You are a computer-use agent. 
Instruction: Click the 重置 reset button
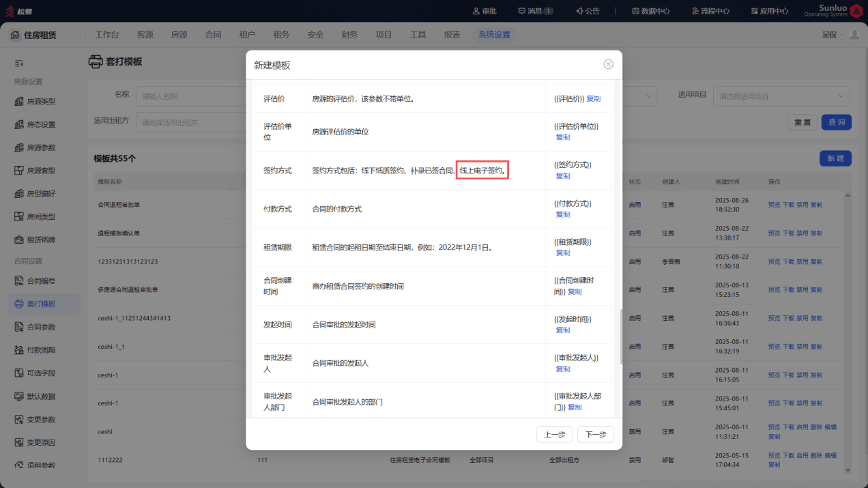click(802, 122)
